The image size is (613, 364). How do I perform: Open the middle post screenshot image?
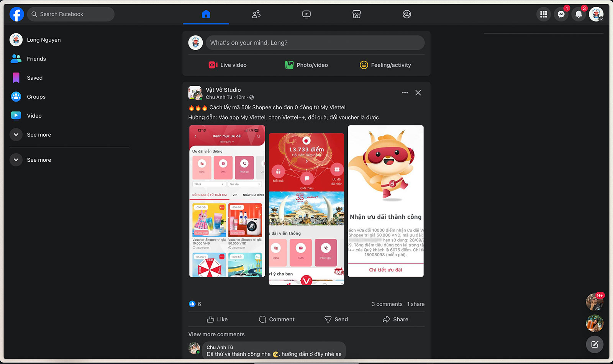pyautogui.click(x=306, y=209)
